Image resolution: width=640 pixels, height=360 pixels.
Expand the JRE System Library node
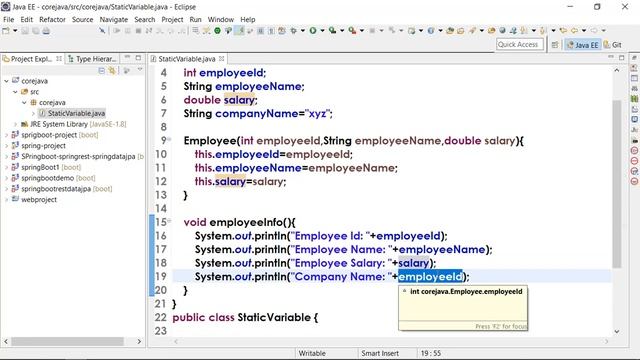click(16, 124)
